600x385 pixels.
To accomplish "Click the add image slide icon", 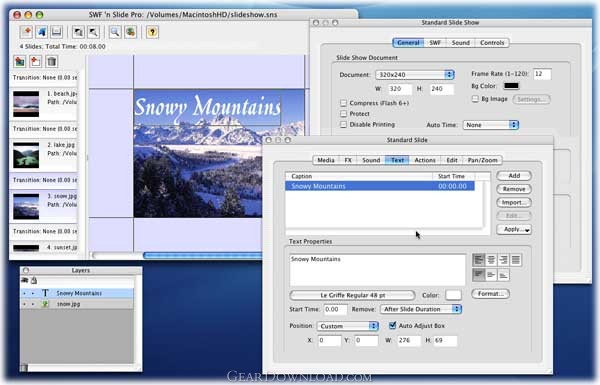I will 20,61.
